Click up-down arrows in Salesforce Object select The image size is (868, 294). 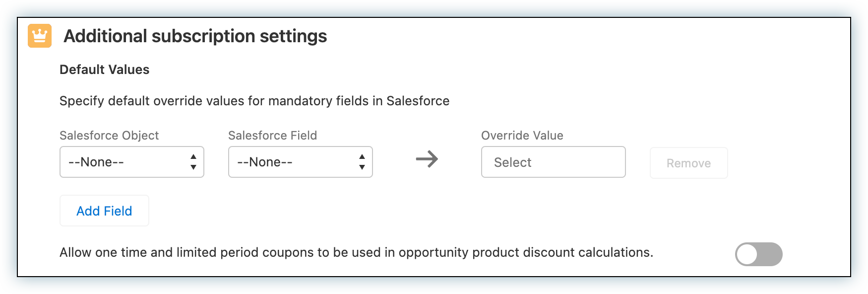pos(193,162)
